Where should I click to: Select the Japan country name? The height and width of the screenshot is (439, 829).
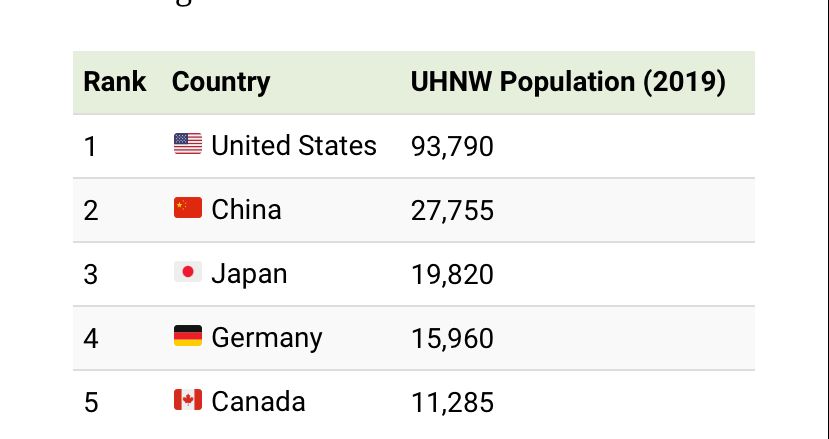[x=249, y=274]
